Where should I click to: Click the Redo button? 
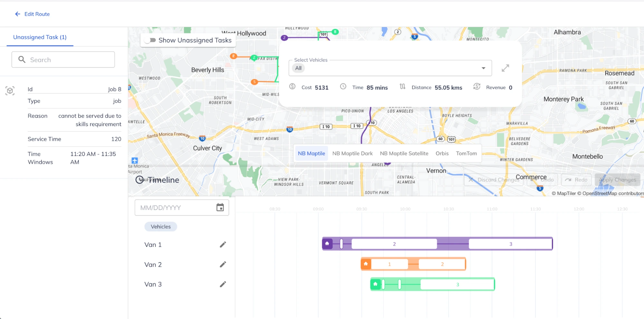[x=576, y=180]
